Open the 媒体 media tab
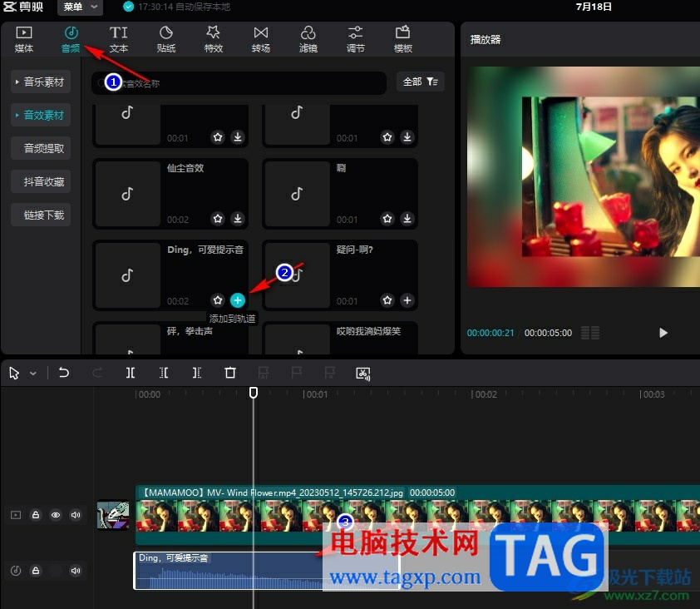The image size is (700, 609). click(x=24, y=39)
